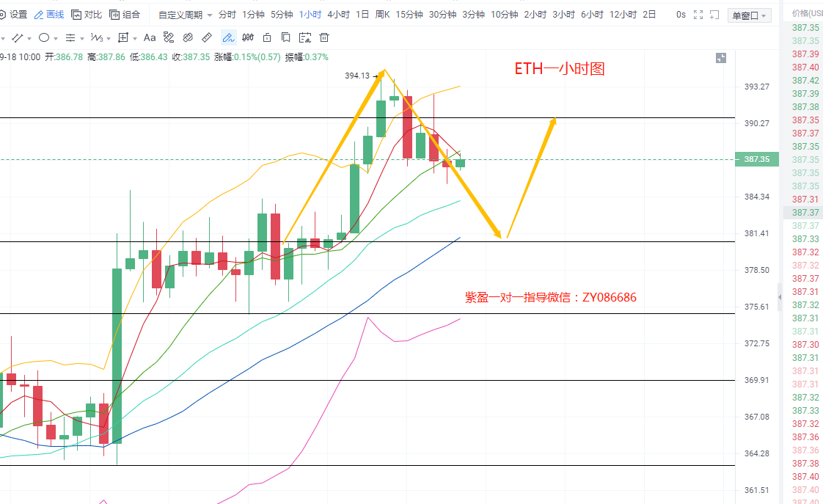The height and width of the screenshot is (504, 823).
Task: Toggle the 画线 drawing tools bar
Action: [x=49, y=15]
